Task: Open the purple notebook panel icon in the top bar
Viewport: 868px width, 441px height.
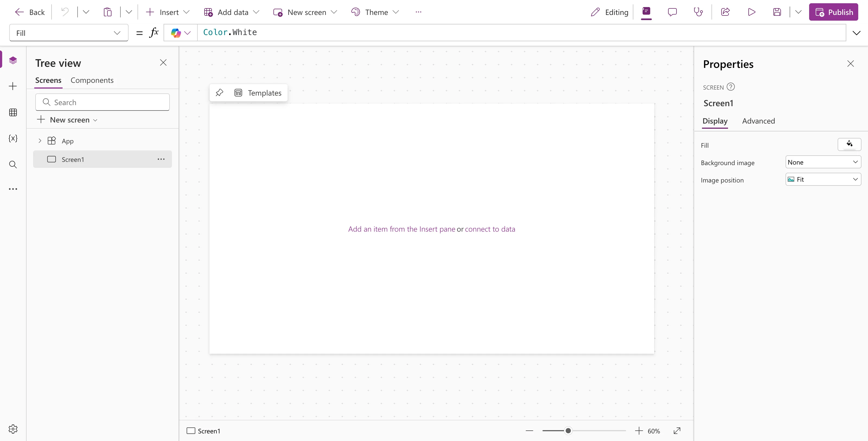Action: click(x=646, y=11)
